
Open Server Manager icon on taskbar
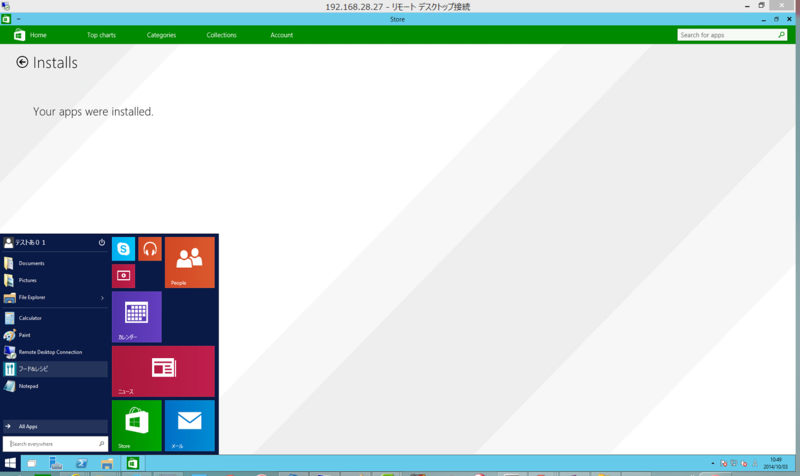(56, 463)
